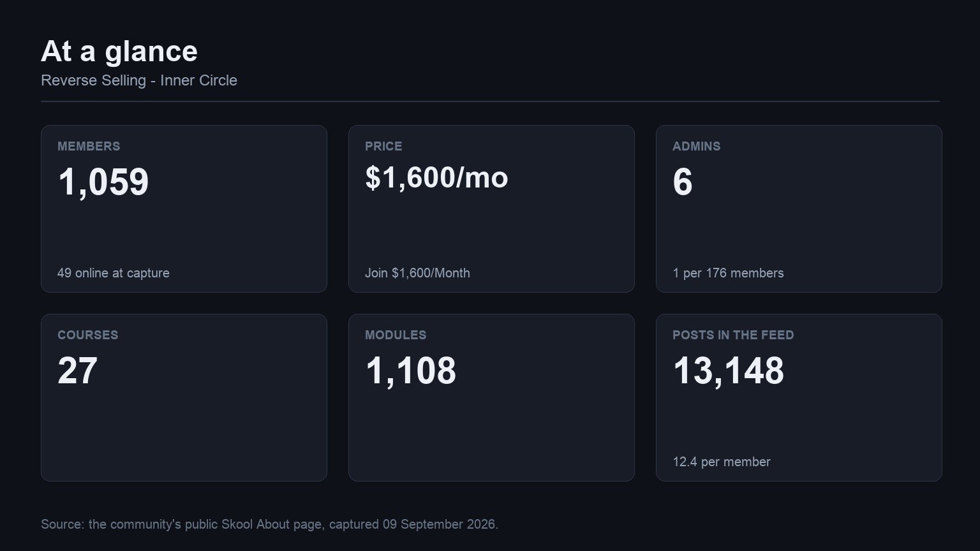Click the PRICE label
Screen dimensions: 980x551
[x=383, y=146]
